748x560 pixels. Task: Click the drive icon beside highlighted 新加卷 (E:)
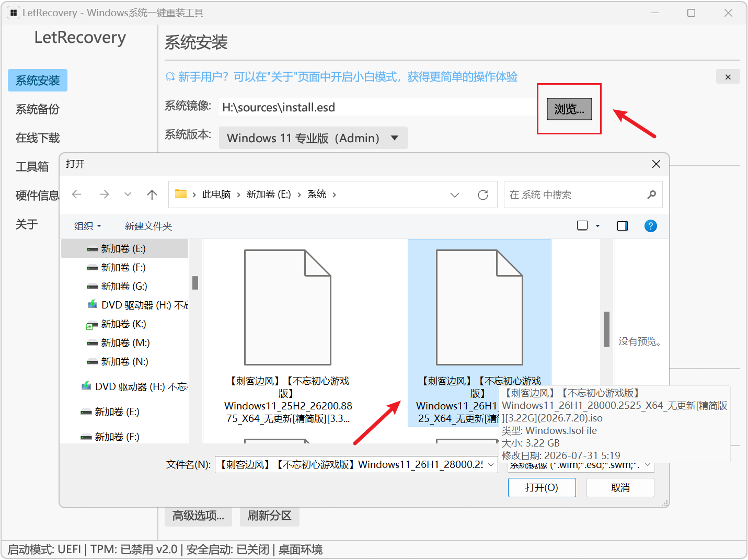pos(93,249)
